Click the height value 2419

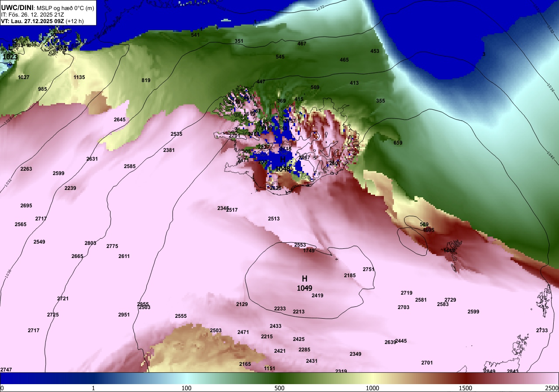[317, 296]
